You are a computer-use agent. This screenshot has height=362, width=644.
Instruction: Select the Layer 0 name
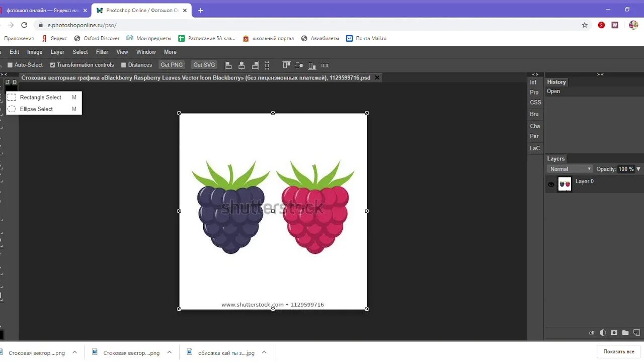[x=585, y=181]
